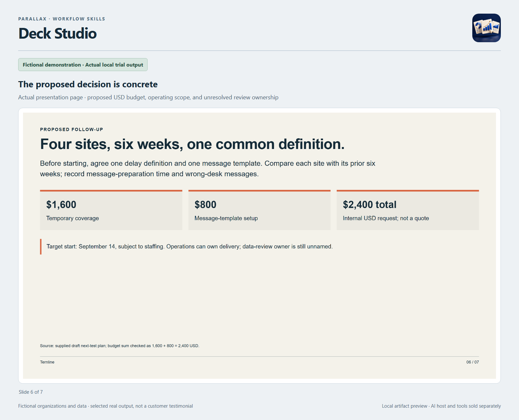This screenshot has width=519, height=420.
Task: Click the 'Slide 6 of 7' caption
Action: pos(31,392)
